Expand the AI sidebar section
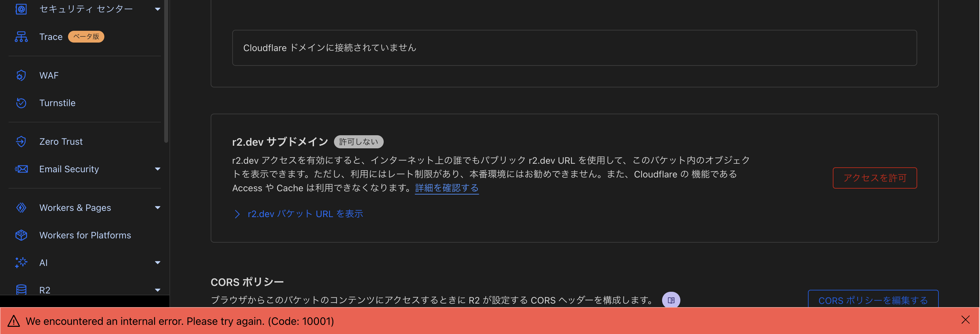The image size is (980, 334). [158, 262]
